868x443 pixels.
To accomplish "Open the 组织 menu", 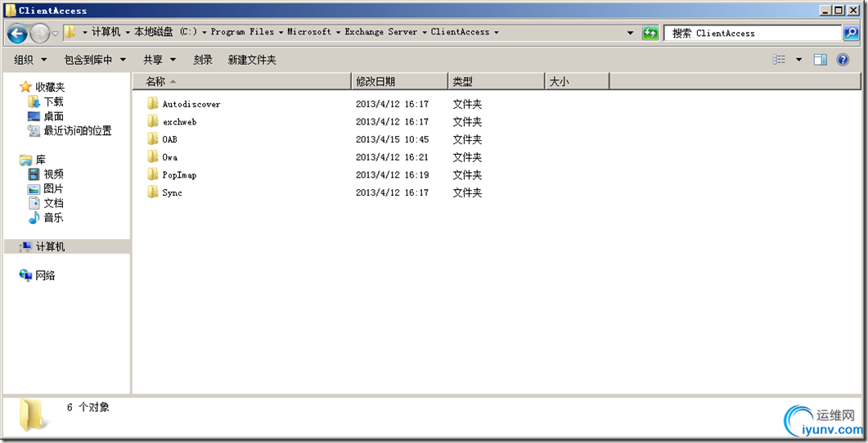I will click(30, 60).
